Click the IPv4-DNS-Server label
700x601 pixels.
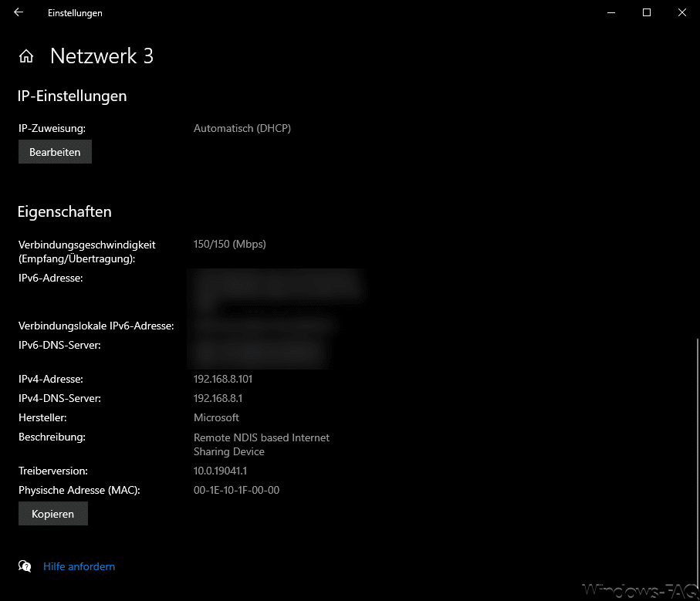pos(59,398)
